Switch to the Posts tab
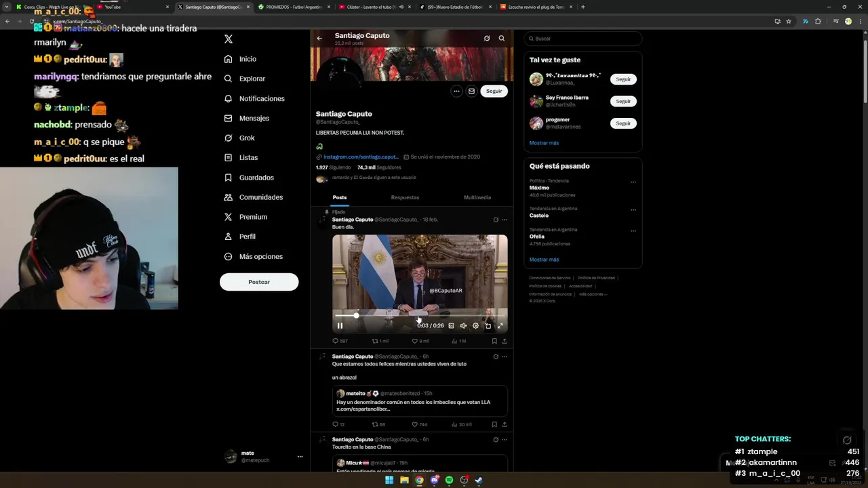This screenshot has width=868, height=488. tap(340, 197)
